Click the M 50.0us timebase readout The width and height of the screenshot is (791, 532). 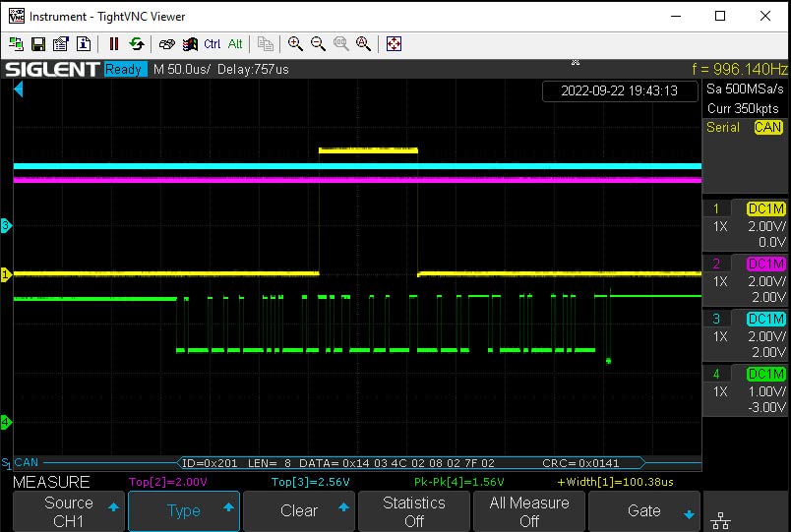pyautogui.click(x=182, y=69)
